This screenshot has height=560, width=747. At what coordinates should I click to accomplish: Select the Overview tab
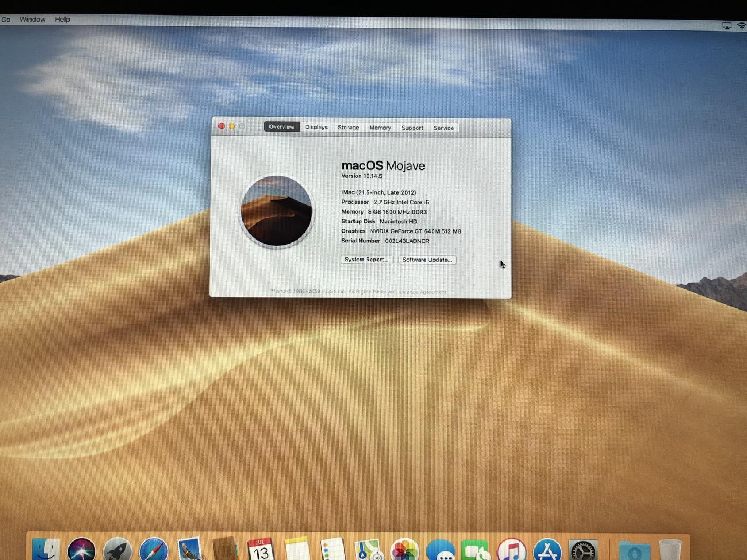coord(282,126)
